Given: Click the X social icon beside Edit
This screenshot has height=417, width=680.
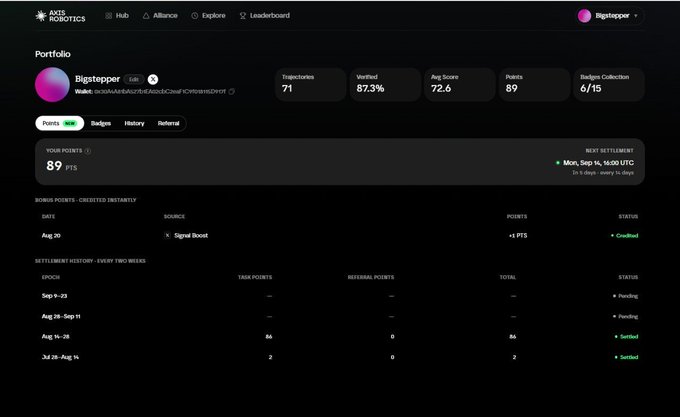Looking at the screenshot, I should [x=153, y=79].
